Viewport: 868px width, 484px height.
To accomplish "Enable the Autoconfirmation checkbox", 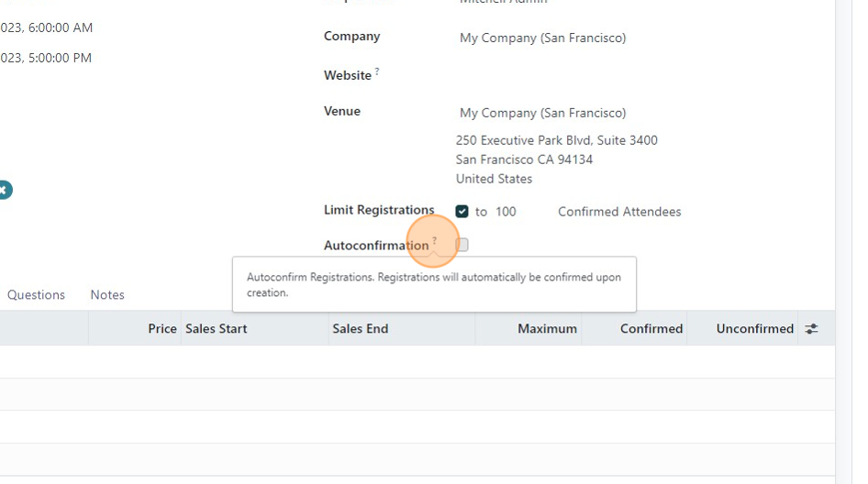I will click(462, 245).
